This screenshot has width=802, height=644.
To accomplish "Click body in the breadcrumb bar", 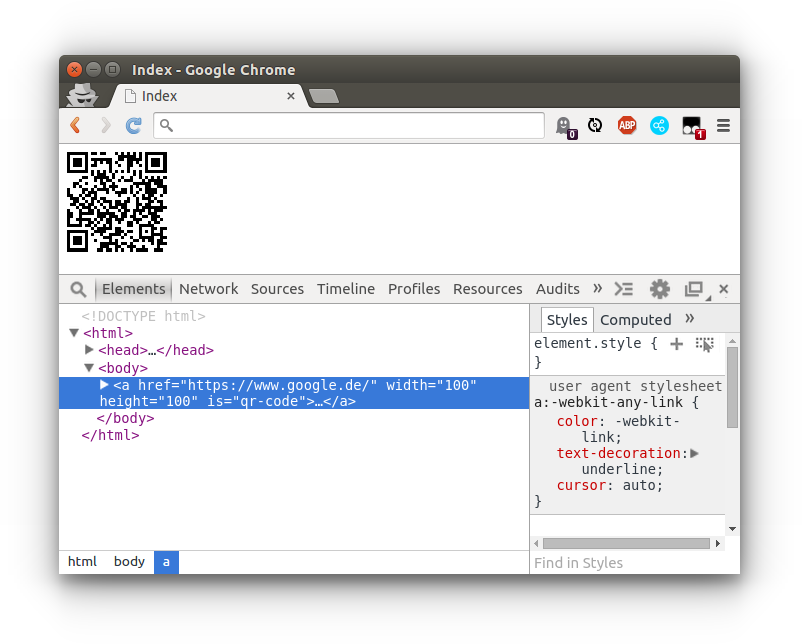I will click(x=129, y=562).
